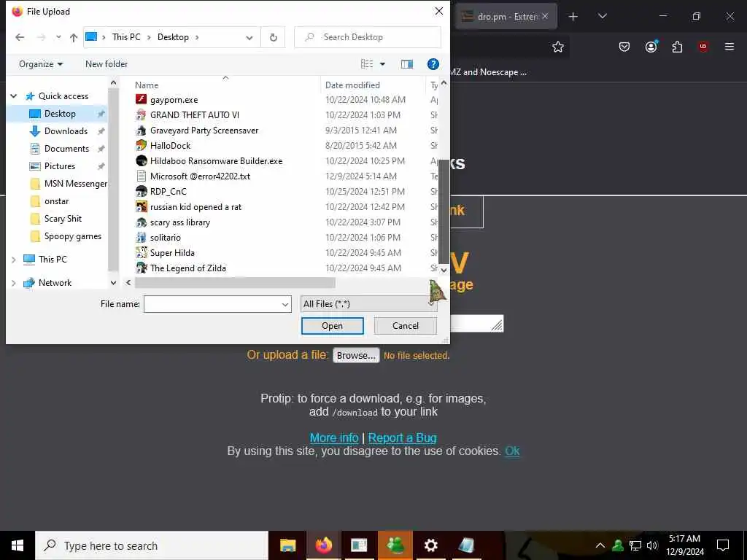Select the Super Hilda shortcut icon
The image size is (747, 560).
[141, 252]
